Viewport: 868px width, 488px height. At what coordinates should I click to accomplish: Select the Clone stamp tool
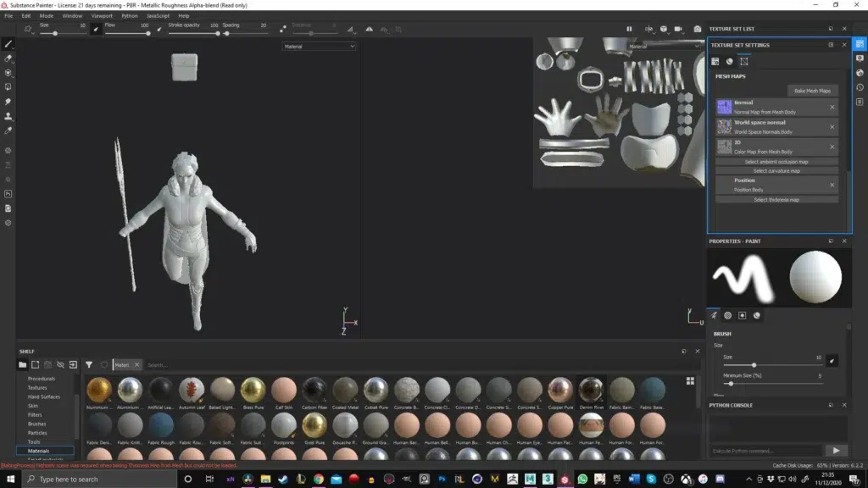click(8, 116)
